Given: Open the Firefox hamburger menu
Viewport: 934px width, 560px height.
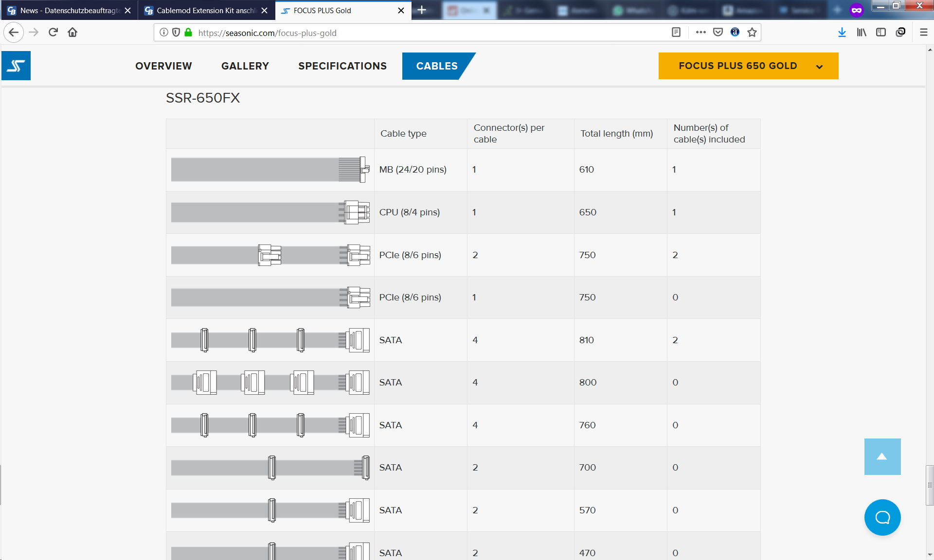Looking at the screenshot, I should (923, 33).
